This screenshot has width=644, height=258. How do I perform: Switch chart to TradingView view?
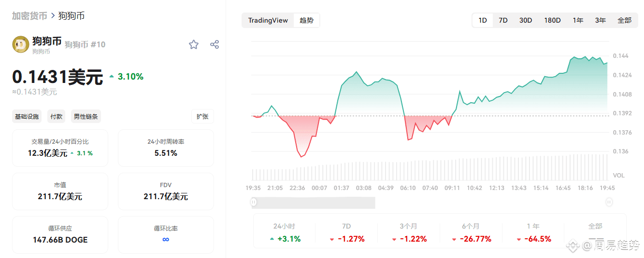[268, 20]
